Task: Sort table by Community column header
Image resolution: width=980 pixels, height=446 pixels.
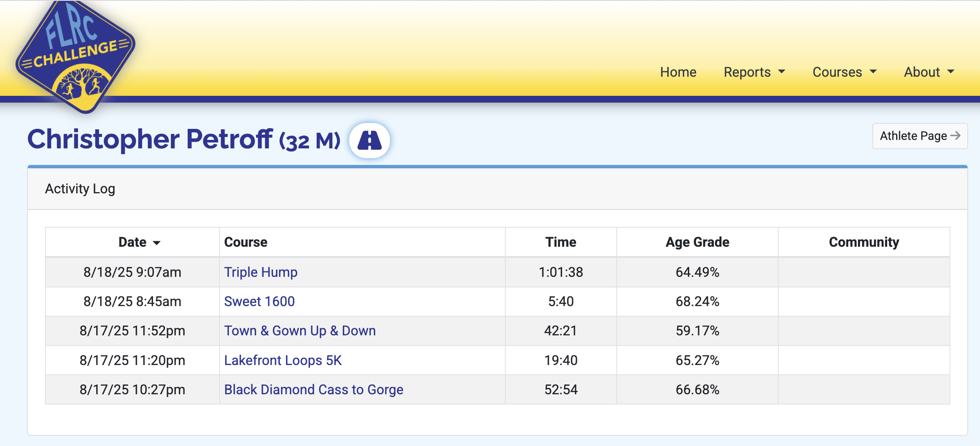Action: pyautogui.click(x=863, y=242)
